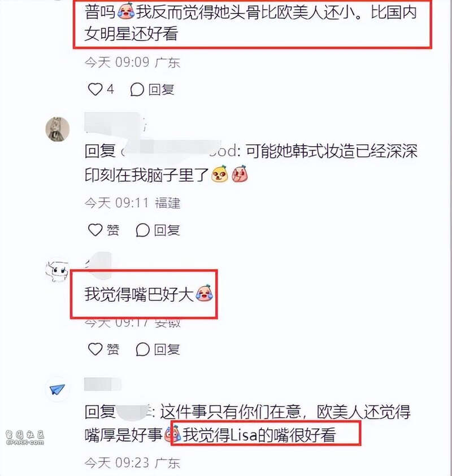Click 回复 text under the 09:09 comment
The width and height of the screenshot is (452, 476).
(x=161, y=90)
